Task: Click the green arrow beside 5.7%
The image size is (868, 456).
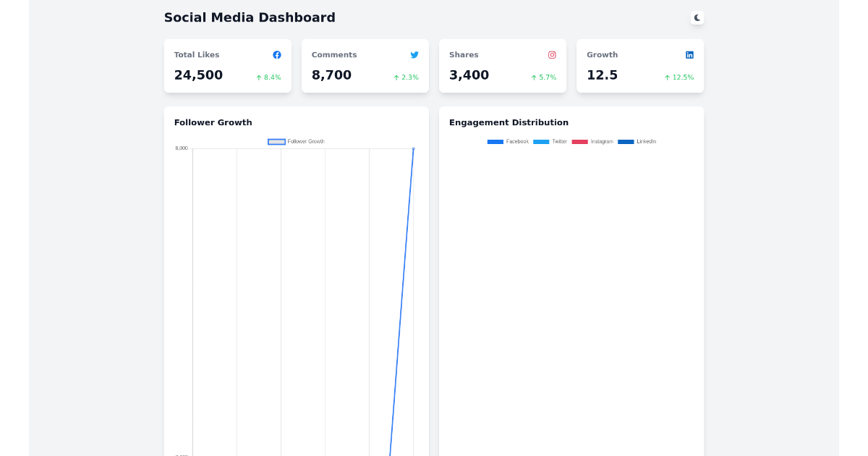Action: [533, 77]
